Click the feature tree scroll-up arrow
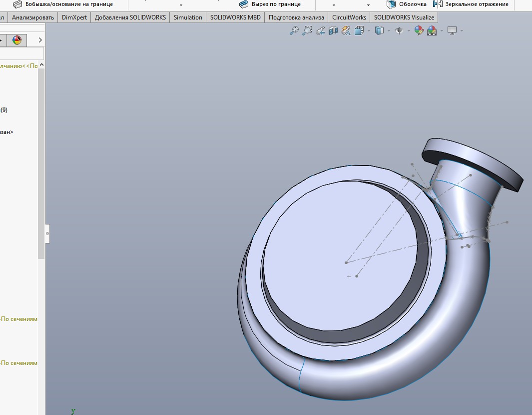Viewport: 532px width, 415px height. pyautogui.click(x=42, y=65)
